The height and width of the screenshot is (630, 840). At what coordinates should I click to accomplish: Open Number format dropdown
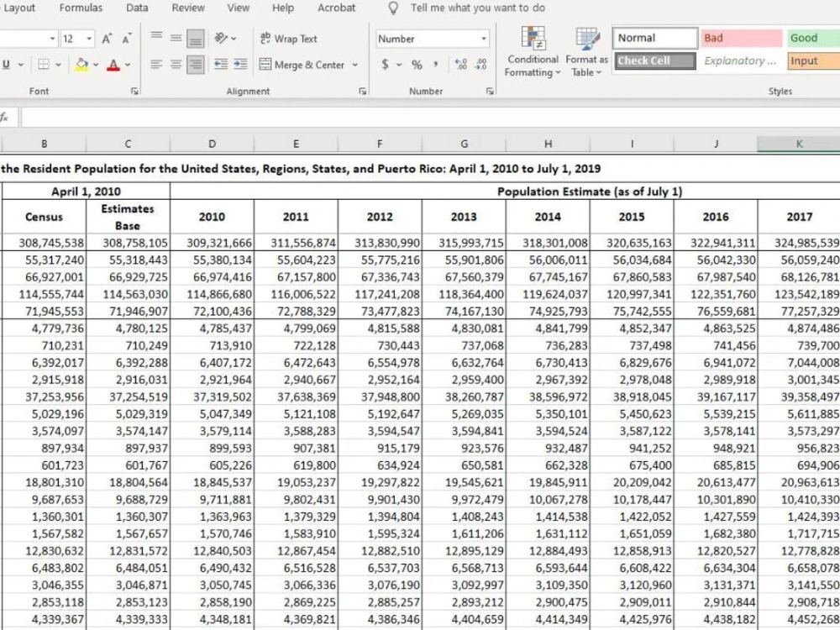484,39
